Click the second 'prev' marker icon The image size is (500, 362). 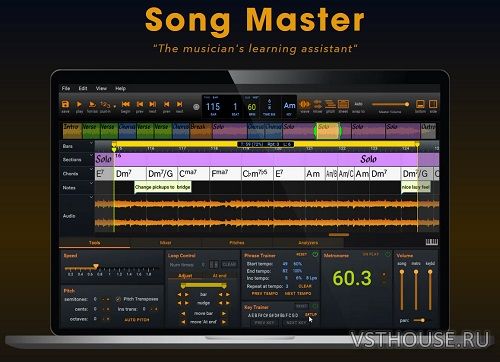tap(166, 104)
